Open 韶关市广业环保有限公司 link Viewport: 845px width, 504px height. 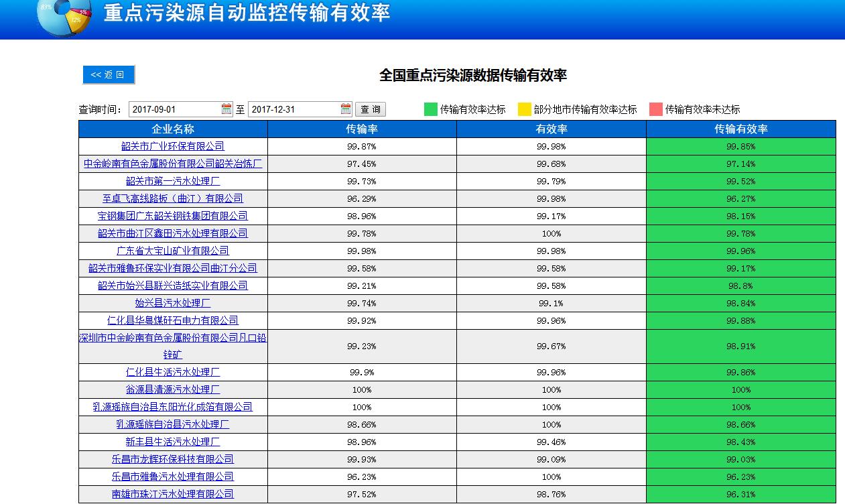173,146
